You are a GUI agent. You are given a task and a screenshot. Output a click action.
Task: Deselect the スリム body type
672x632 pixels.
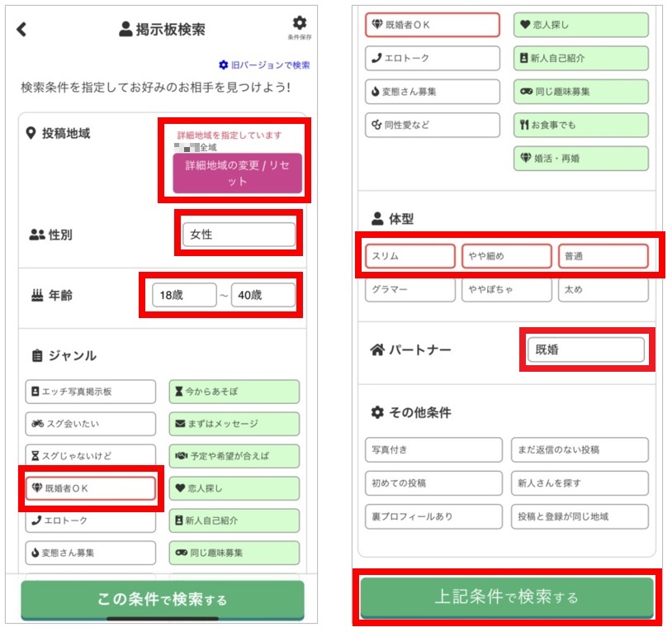coord(410,256)
